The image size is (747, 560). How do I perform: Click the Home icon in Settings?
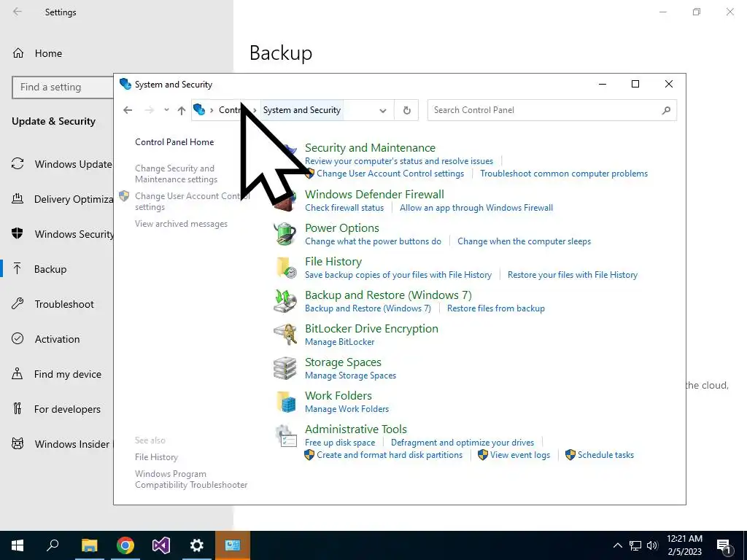tap(18, 52)
